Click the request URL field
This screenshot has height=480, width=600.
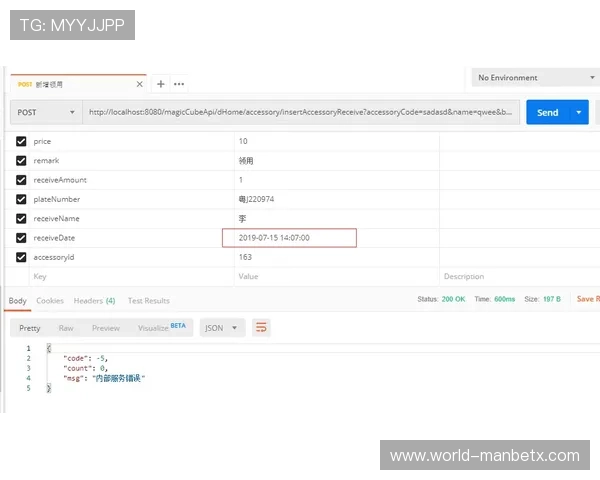click(300, 113)
